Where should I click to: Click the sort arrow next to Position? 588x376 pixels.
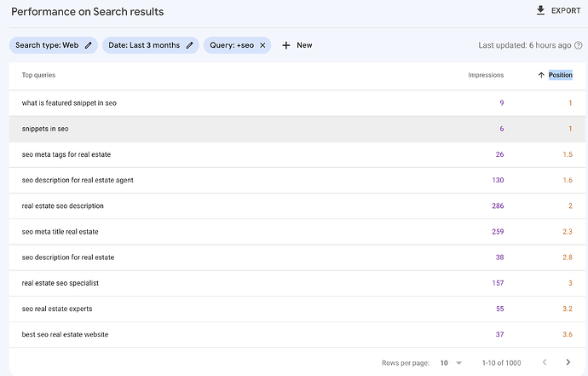pyautogui.click(x=541, y=75)
